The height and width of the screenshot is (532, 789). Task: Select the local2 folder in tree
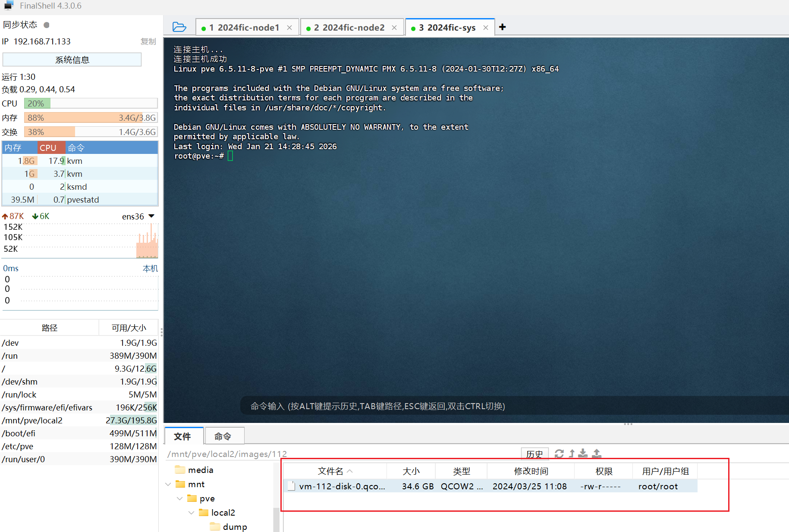[217, 513]
